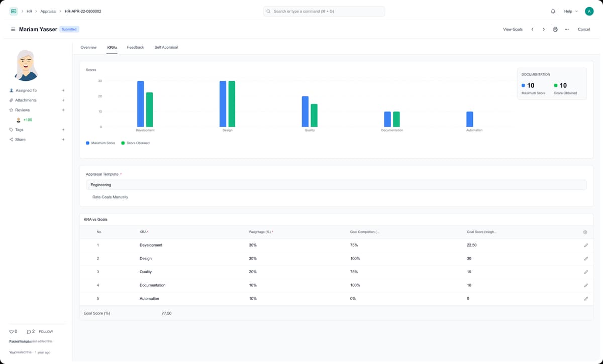Click the Cancel button

[x=583, y=29]
